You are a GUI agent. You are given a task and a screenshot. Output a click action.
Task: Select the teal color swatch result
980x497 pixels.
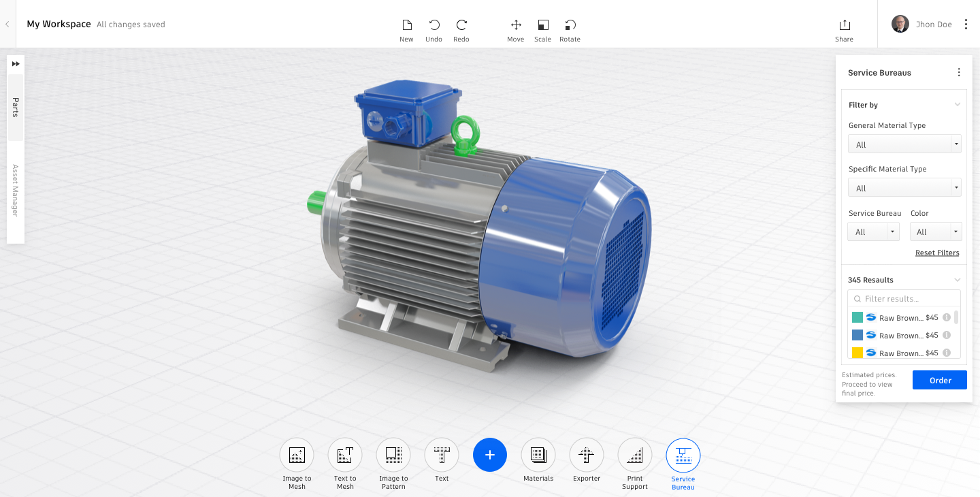857,317
